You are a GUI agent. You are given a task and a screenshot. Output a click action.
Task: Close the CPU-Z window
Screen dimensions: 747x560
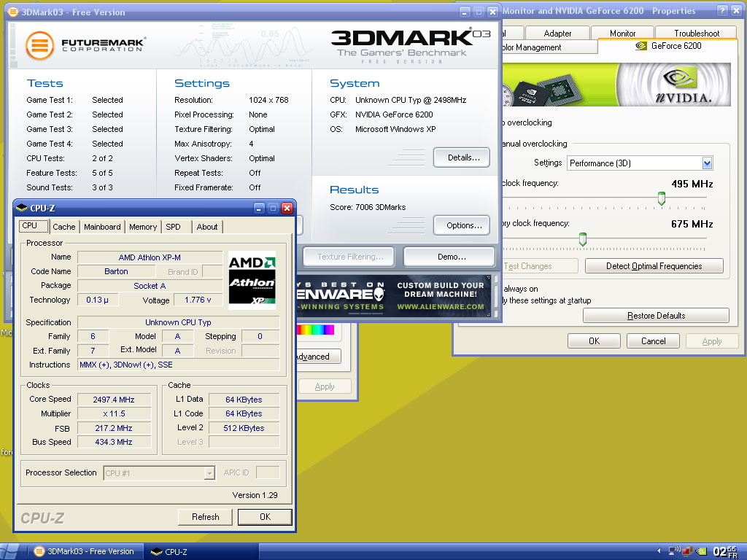287,208
